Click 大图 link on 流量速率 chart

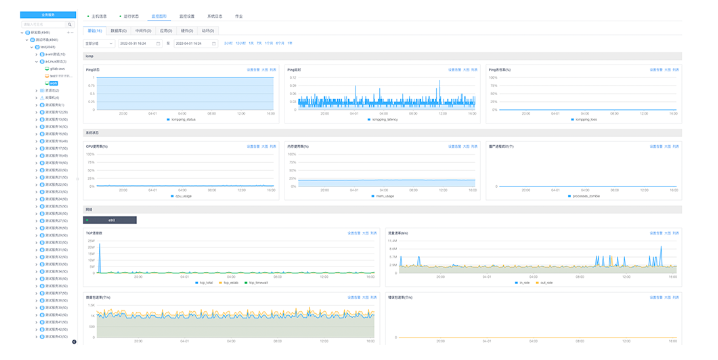click(667, 233)
